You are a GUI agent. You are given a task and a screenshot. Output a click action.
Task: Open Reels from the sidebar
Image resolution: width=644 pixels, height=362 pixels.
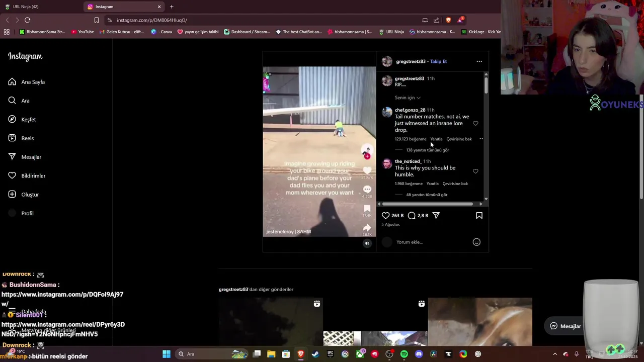click(x=21, y=138)
